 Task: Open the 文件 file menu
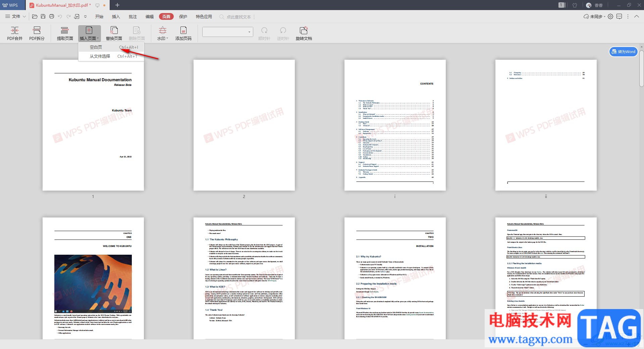click(x=15, y=16)
